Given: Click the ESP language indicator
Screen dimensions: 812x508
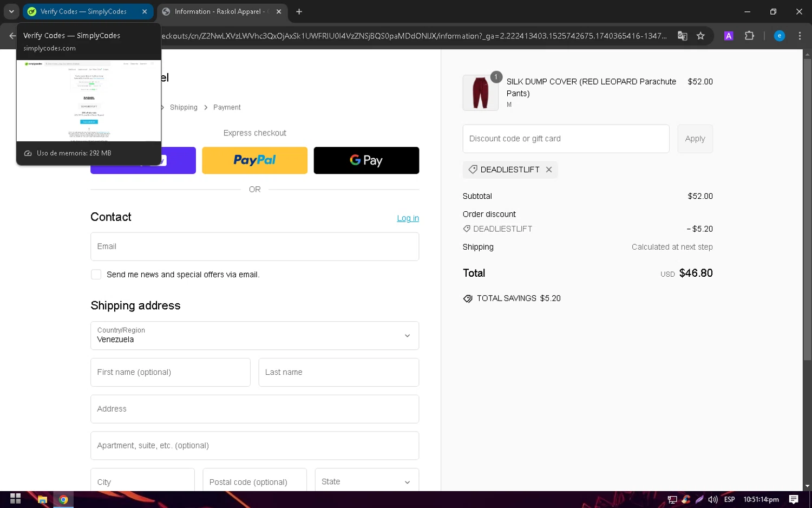Looking at the screenshot, I should coord(730,499).
